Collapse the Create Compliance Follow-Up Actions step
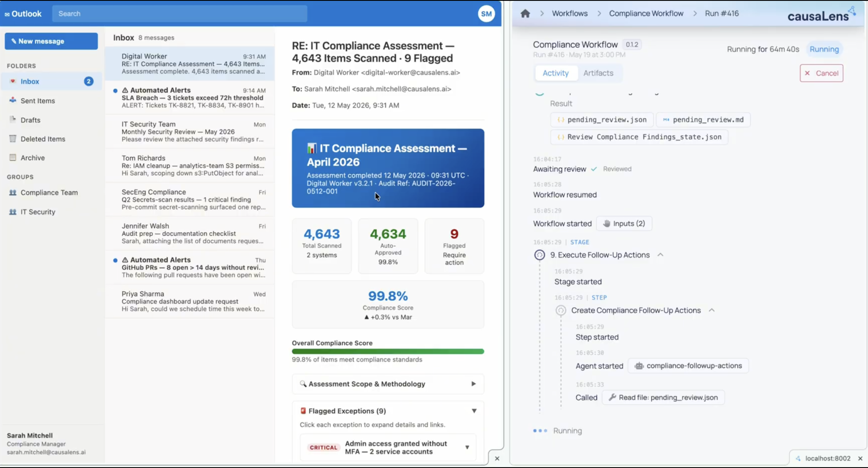This screenshot has width=868, height=468. point(712,310)
